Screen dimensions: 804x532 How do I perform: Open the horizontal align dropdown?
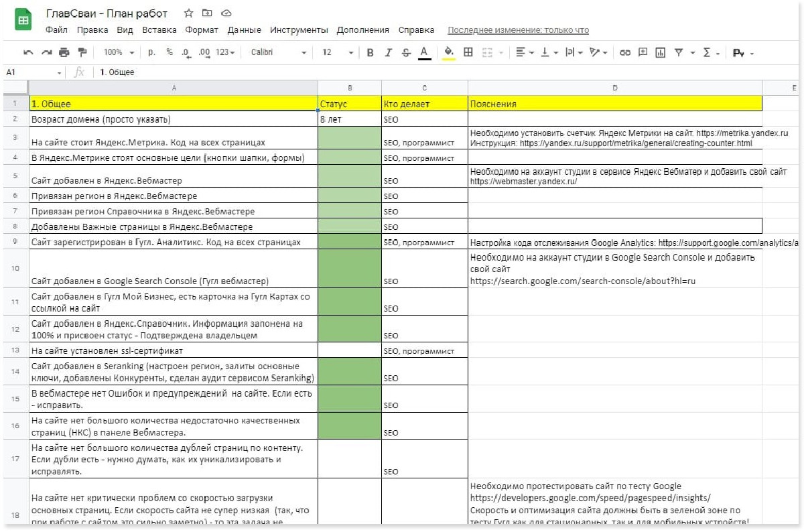pos(525,52)
